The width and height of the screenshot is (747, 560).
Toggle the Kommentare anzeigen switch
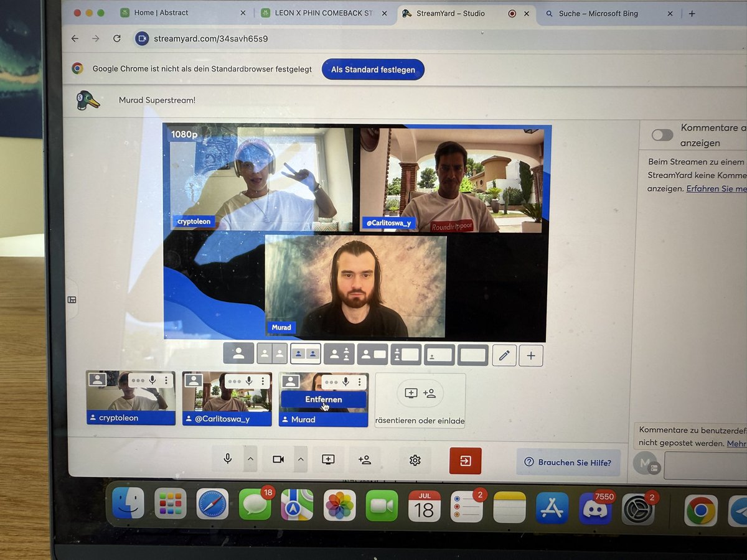[662, 135]
